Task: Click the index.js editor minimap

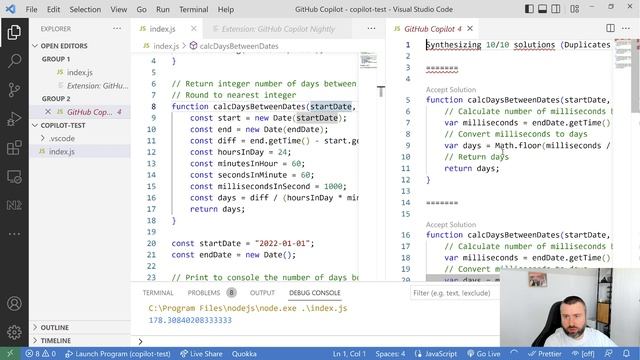Action: [369, 60]
